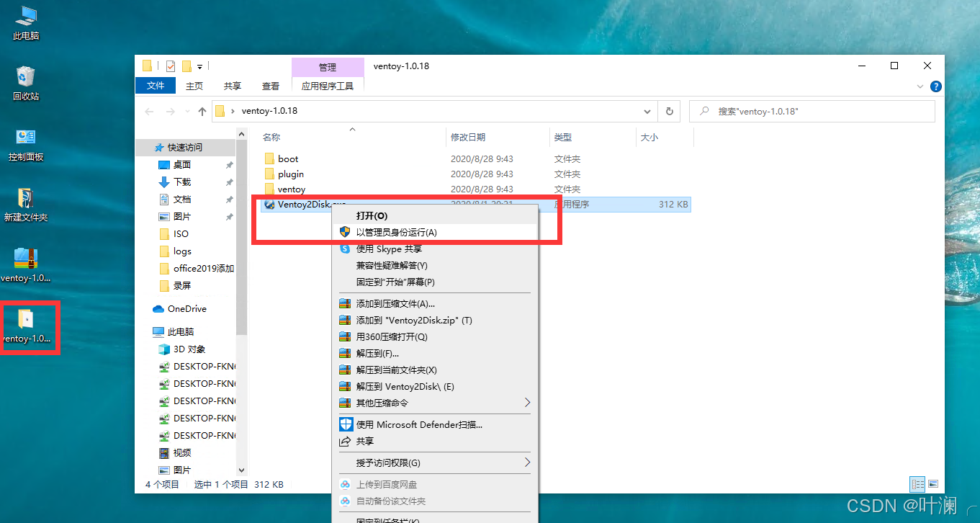Open Recycle Bin on the desktop
This screenshot has height=523, width=980.
click(25, 76)
